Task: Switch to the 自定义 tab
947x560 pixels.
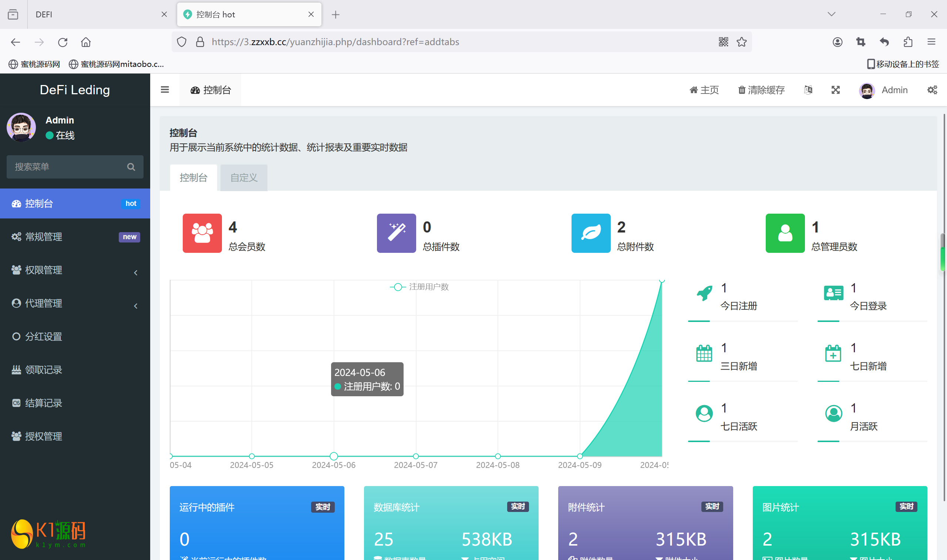Action: pyautogui.click(x=244, y=178)
